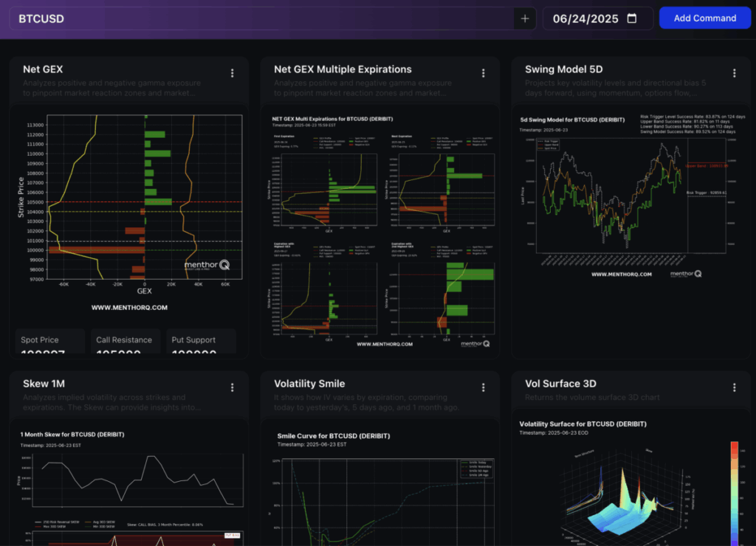The height and width of the screenshot is (546, 756).
Task: Open the Vol Surface 3D options menu
Action: point(734,387)
